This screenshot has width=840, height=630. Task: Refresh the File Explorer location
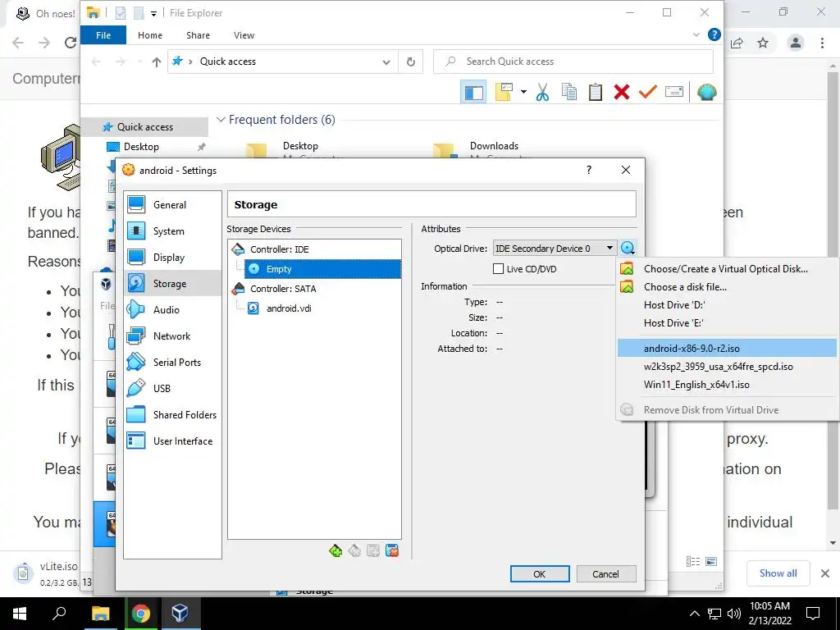[x=411, y=62]
